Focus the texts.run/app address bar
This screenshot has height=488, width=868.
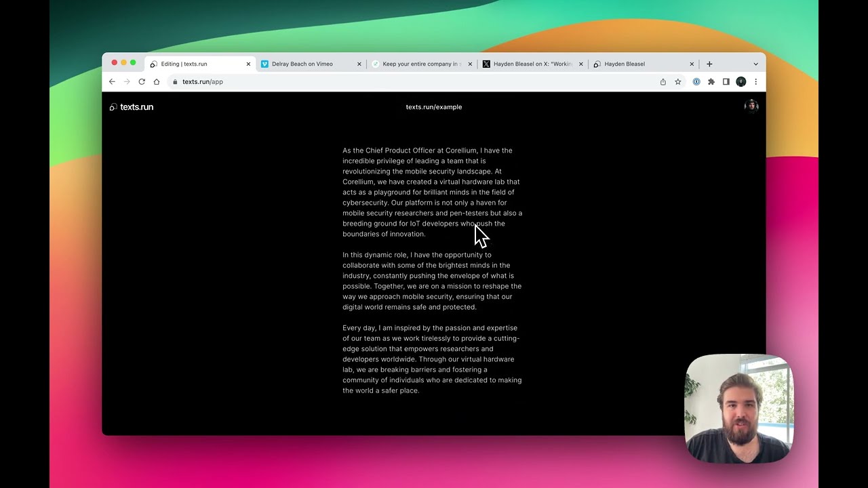point(407,82)
